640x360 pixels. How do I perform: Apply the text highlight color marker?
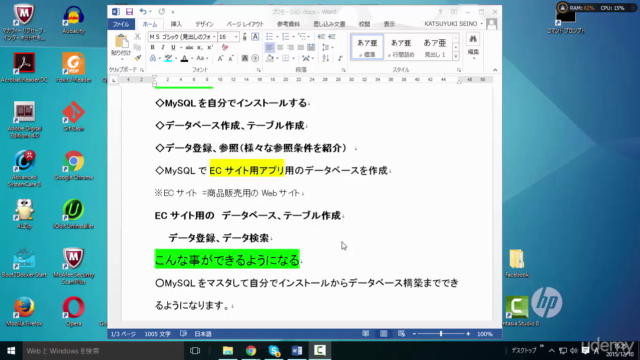[168, 58]
